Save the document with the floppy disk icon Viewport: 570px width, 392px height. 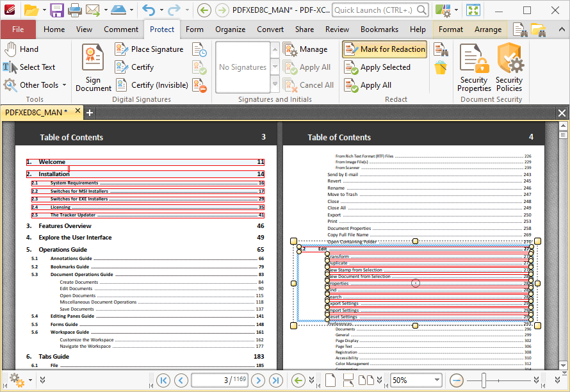[x=57, y=10]
